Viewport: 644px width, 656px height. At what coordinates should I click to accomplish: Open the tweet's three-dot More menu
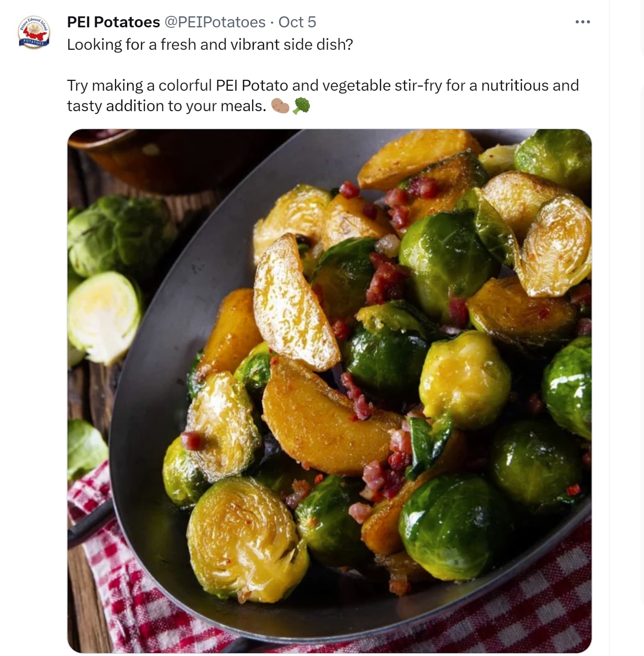click(x=582, y=22)
